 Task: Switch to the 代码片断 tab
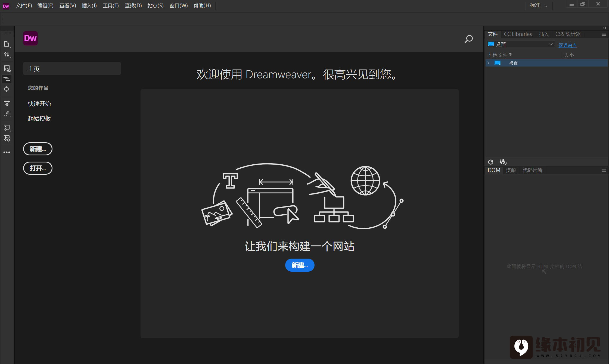(x=532, y=170)
